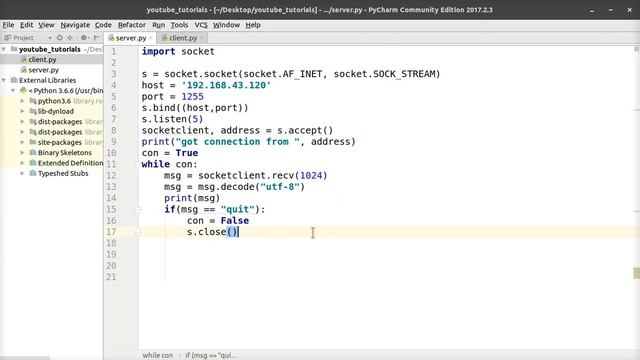
Task: Open the Edit menu
Action: 27,25
